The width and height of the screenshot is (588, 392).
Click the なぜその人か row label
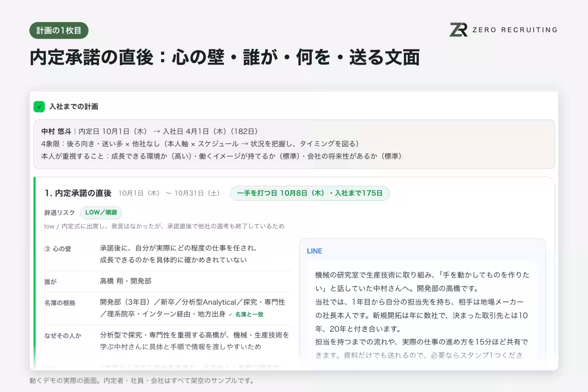(x=63, y=336)
